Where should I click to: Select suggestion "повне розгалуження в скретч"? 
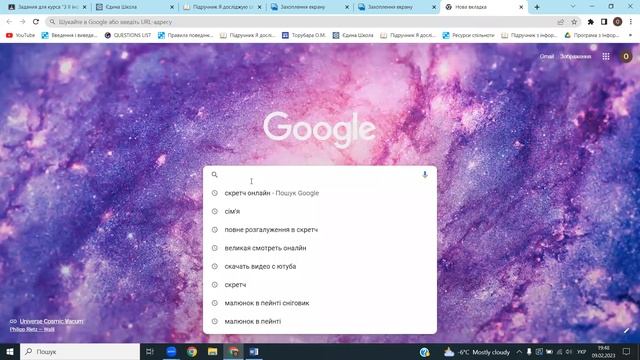[x=320, y=230]
